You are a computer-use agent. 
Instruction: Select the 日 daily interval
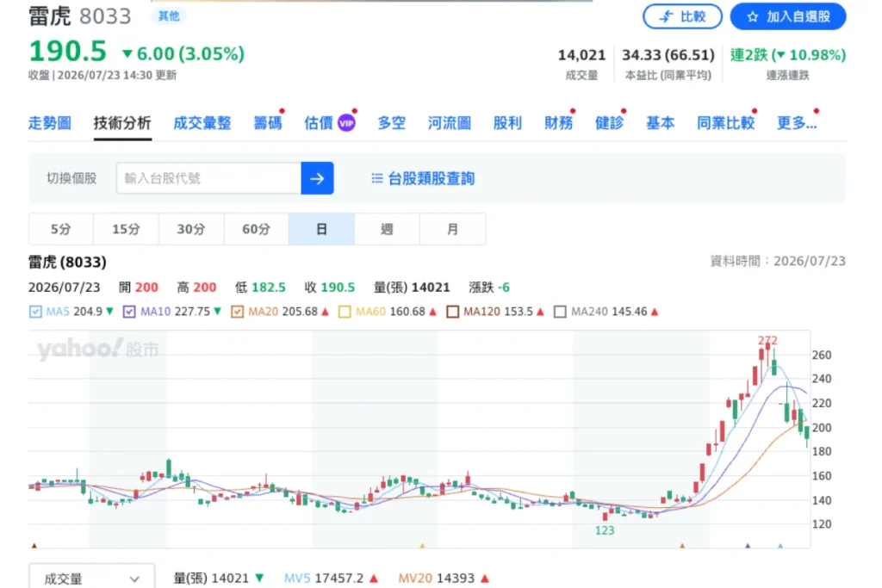click(x=322, y=229)
